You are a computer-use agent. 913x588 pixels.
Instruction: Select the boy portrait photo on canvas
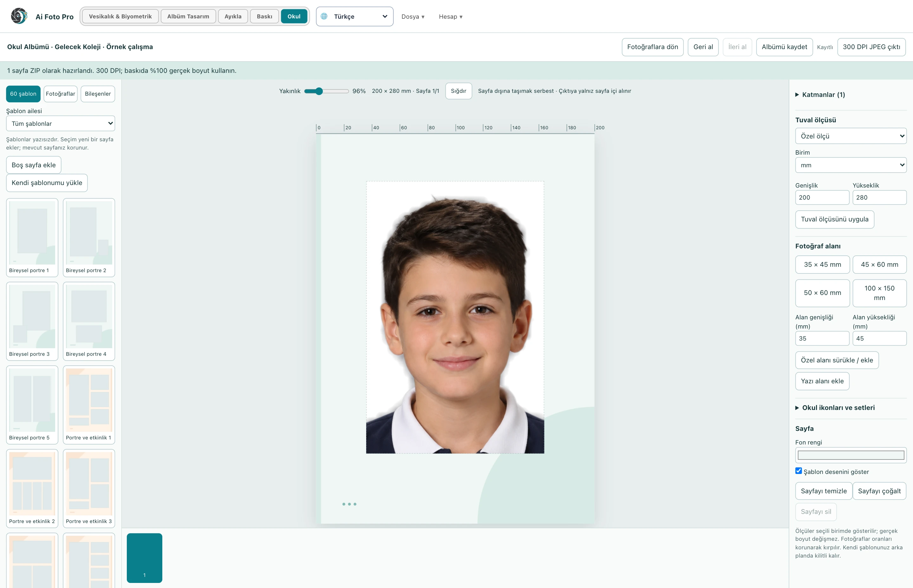[455, 317]
